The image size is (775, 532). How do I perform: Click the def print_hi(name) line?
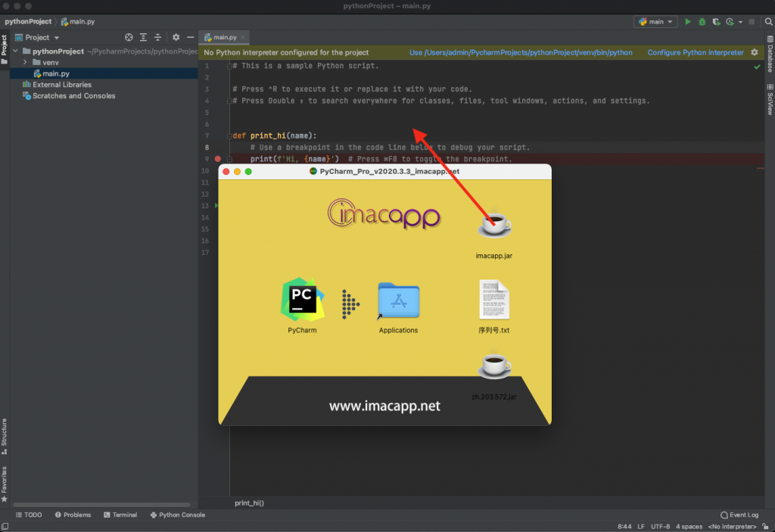click(x=274, y=136)
